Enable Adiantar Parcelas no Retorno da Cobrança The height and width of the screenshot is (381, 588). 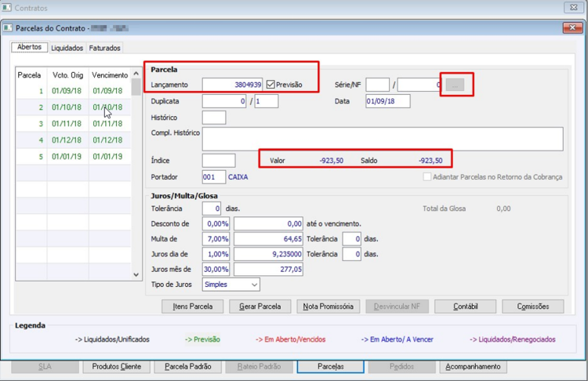coord(426,177)
